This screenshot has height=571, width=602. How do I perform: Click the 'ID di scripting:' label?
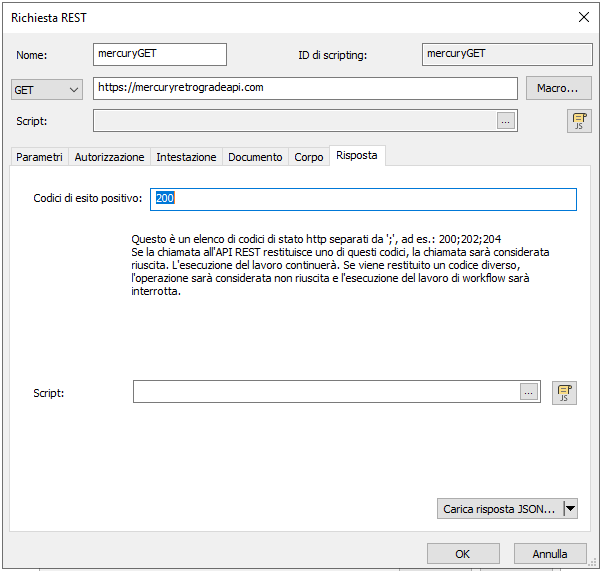coord(332,55)
